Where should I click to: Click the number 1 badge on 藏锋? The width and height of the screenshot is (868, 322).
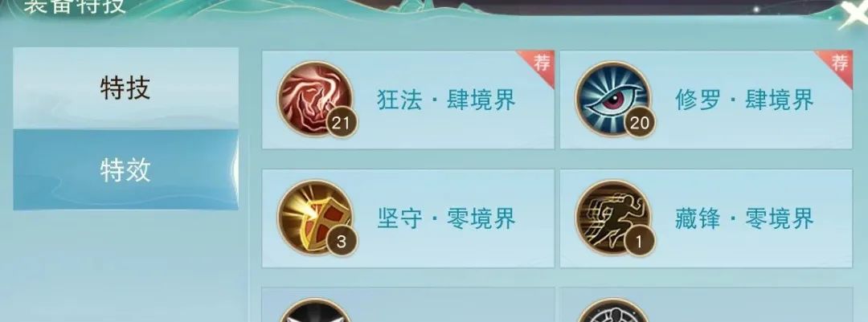(x=640, y=242)
